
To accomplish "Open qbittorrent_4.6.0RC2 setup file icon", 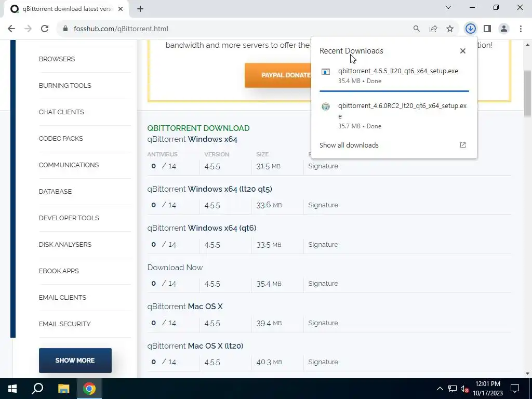I will (x=326, y=107).
